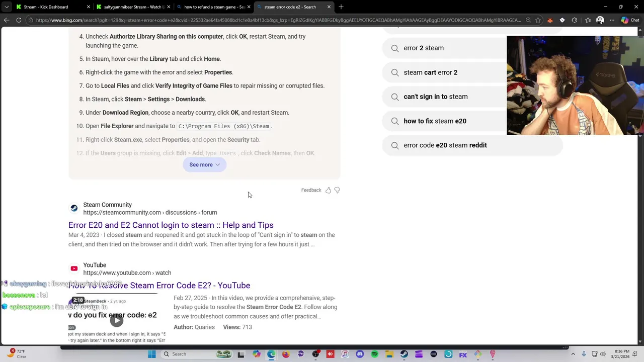
Task: Close the Stream - Kick Dashboard tab
Action: click(89, 7)
